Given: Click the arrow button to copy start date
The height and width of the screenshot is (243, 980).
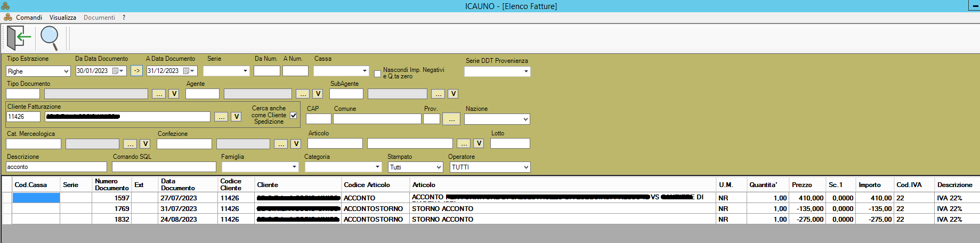Looking at the screenshot, I should pyautogui.click(x=136, y=71).
